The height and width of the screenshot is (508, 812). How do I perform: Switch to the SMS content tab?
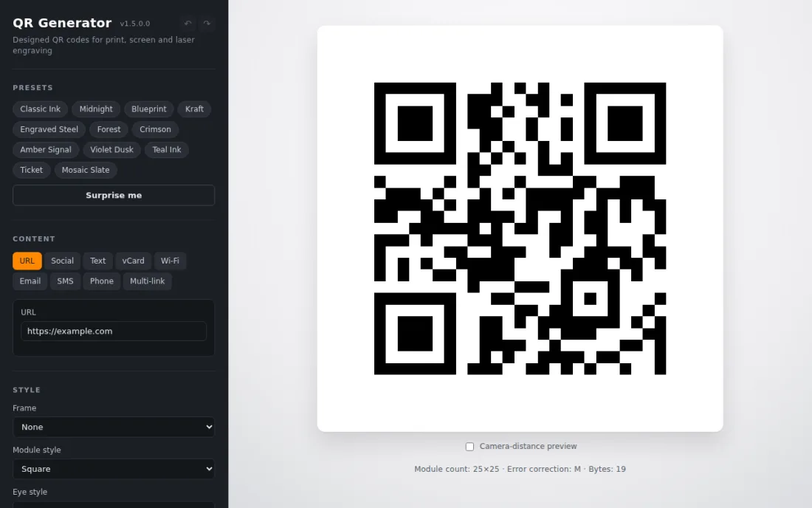pyautogui.click(x=65, y=281)
